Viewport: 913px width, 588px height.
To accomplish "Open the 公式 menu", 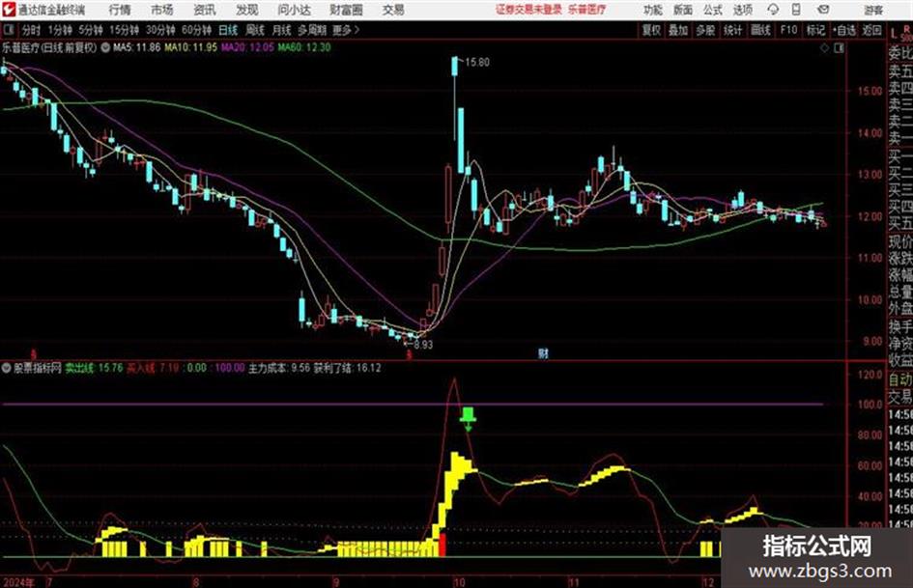I will (713, 10).
